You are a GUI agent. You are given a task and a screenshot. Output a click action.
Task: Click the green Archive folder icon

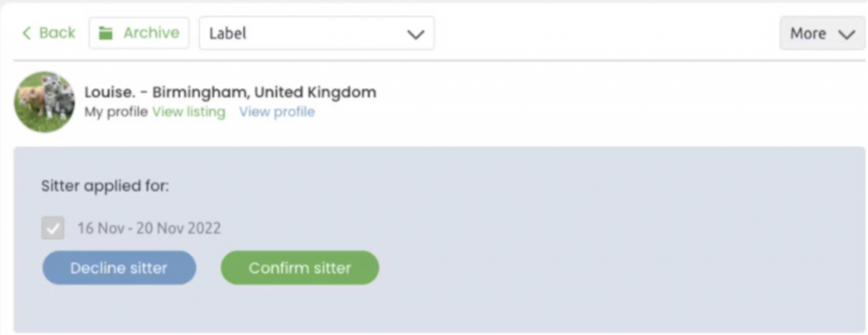tap(105, 33)
